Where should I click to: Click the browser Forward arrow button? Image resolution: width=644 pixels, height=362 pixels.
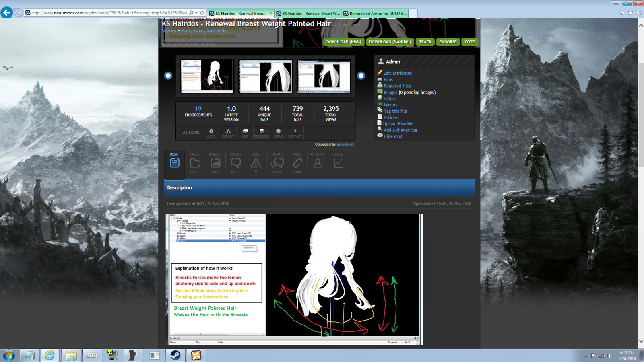18,13
